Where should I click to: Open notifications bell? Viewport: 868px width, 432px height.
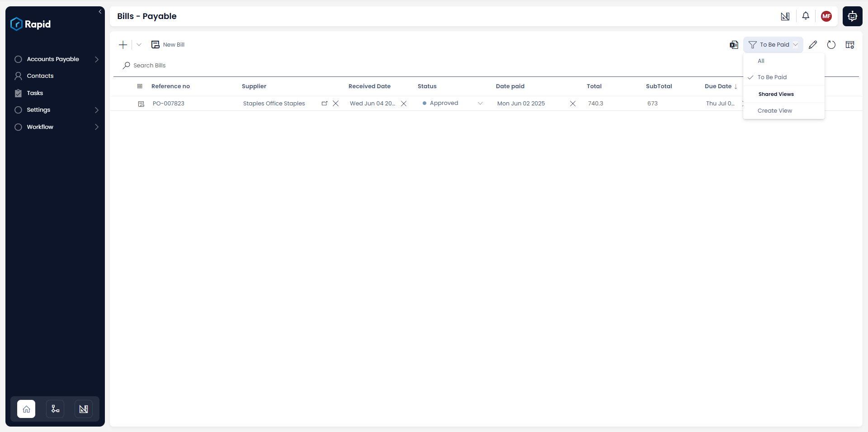coord(806,16)
